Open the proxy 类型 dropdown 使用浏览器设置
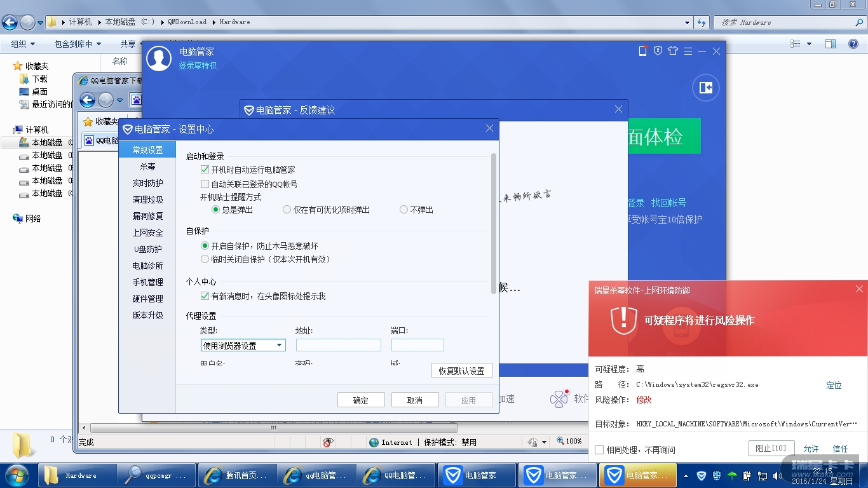Viewport: 868px width, 488px height. click(x=243, y=345)
